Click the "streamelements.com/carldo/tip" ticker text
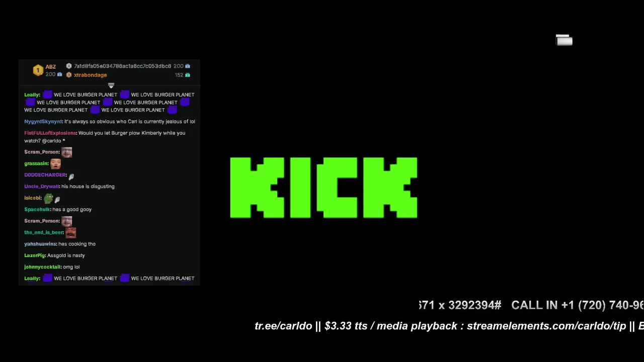This screenshot has width=644, height=362. pos(546,326)
